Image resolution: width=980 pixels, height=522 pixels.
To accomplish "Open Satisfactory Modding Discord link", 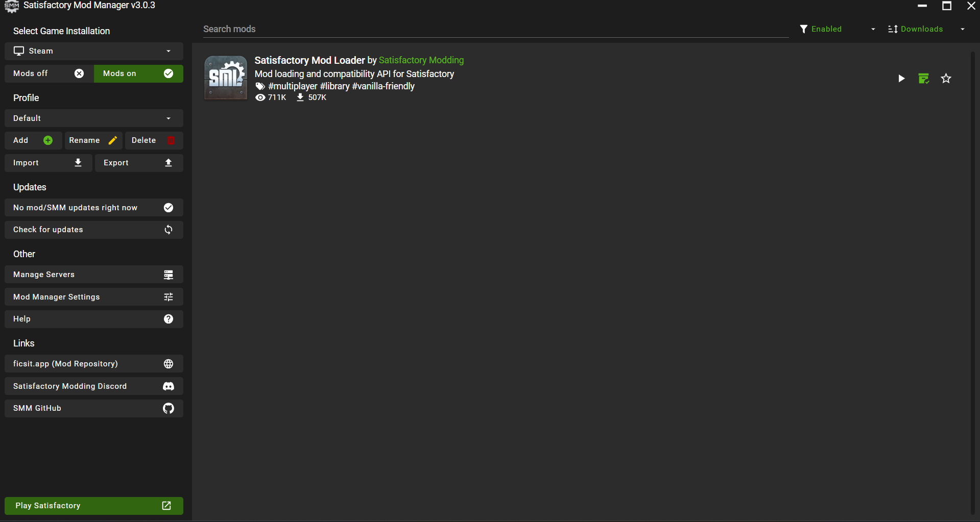I will [x=94, y=386].
